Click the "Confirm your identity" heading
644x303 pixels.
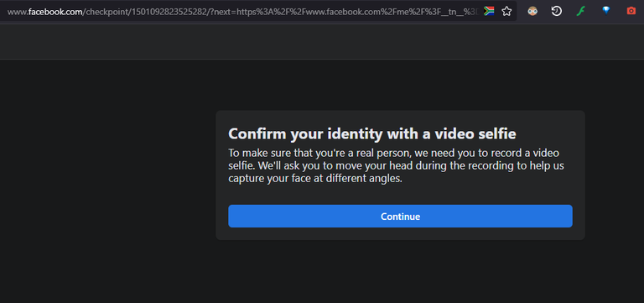coord(372,133)
